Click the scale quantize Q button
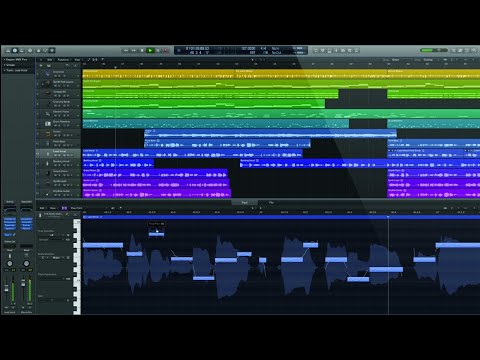Image resolution: width=480 pixels, height=360 pixels. point(68,258)
